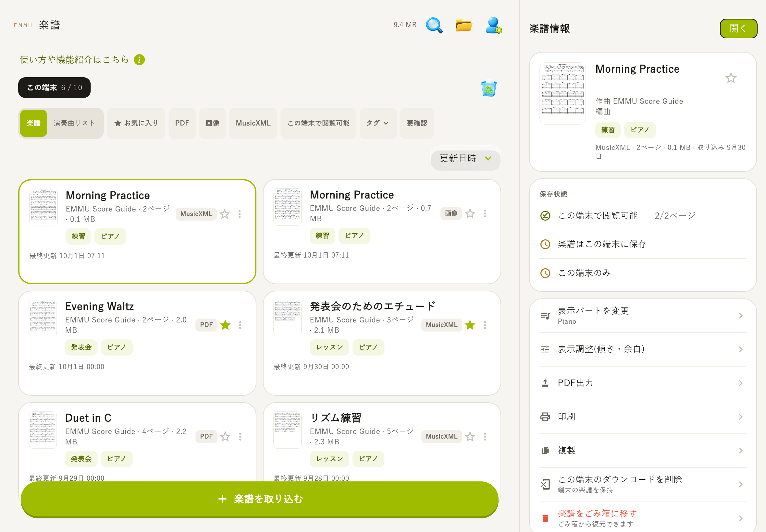Image resolution: width=766 pixels, height=532 pixels.
Task: Click the 開く button
Action: click(738, 28)
